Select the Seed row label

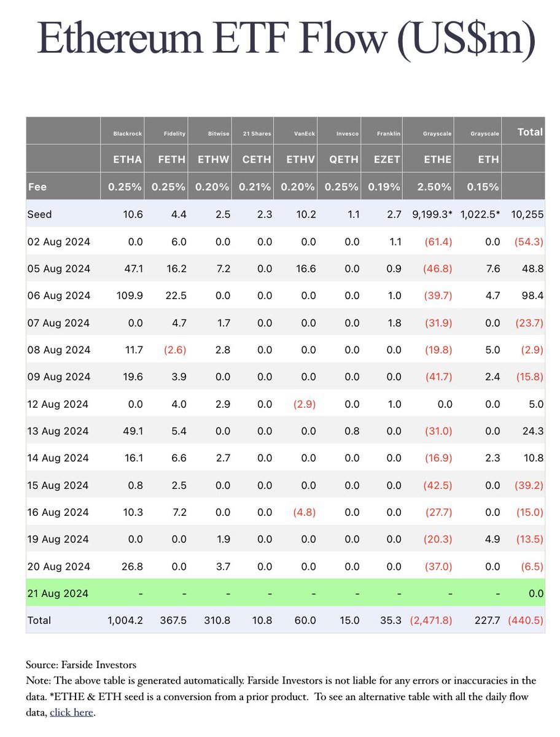[39, 214]
